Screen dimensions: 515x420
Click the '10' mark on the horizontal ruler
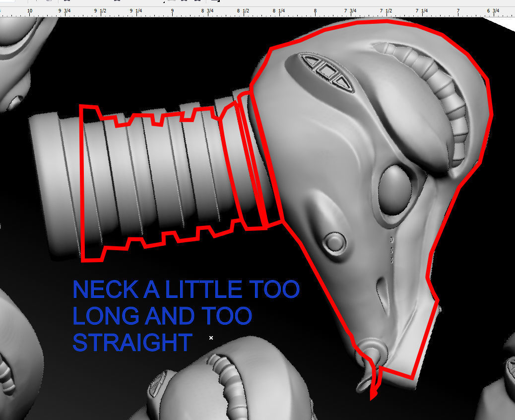click(x=30, y=11)
